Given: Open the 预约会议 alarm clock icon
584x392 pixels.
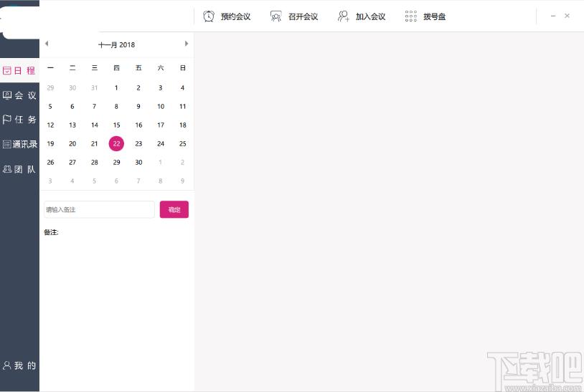Looking at the screenshot, I should pyautogui.click(x=209, y=16).
